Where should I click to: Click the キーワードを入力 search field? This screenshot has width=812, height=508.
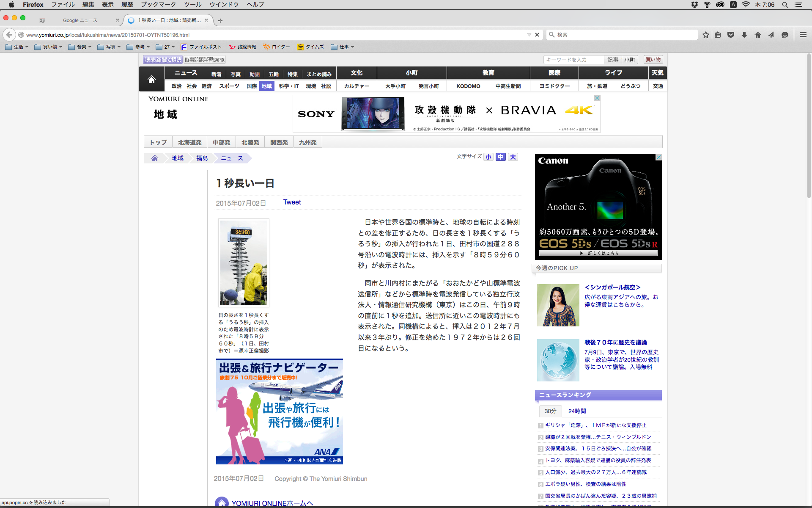(573, 60)
